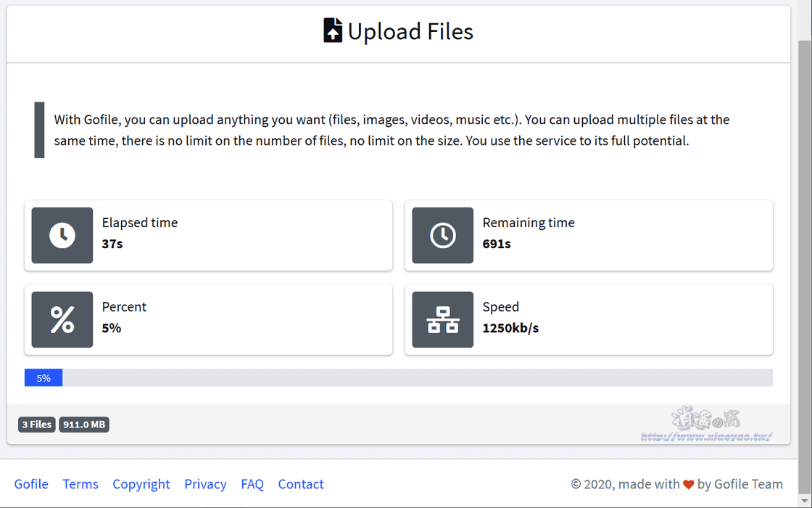Screen dimensions: 812x508
Task: Open the Copyright link
Action: click(141, 484)
